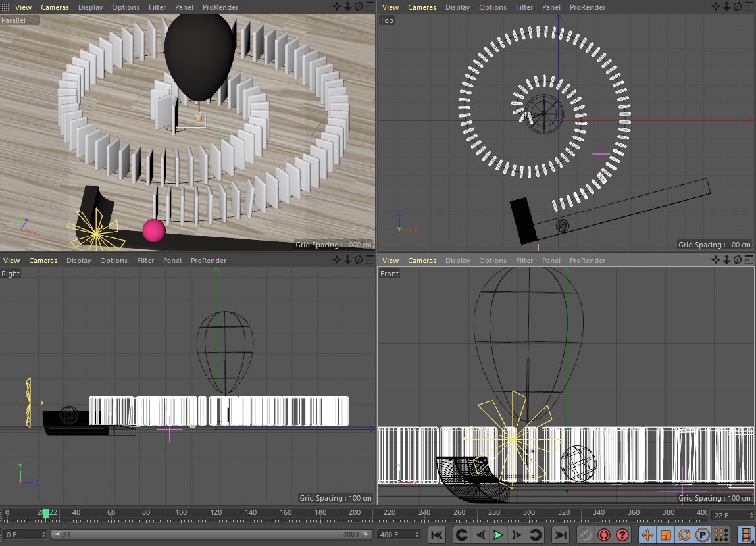This screenshot has height=546, width=756.
Task: Click the zoom-camera icon in Front viewport
Action: pyautogui.click(x=726, y=260)
